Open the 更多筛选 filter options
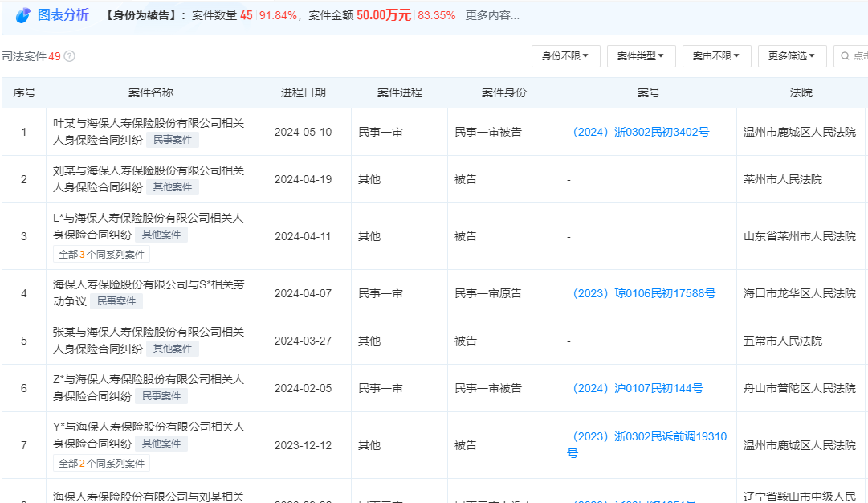868x503 pixels. point(792,56)
